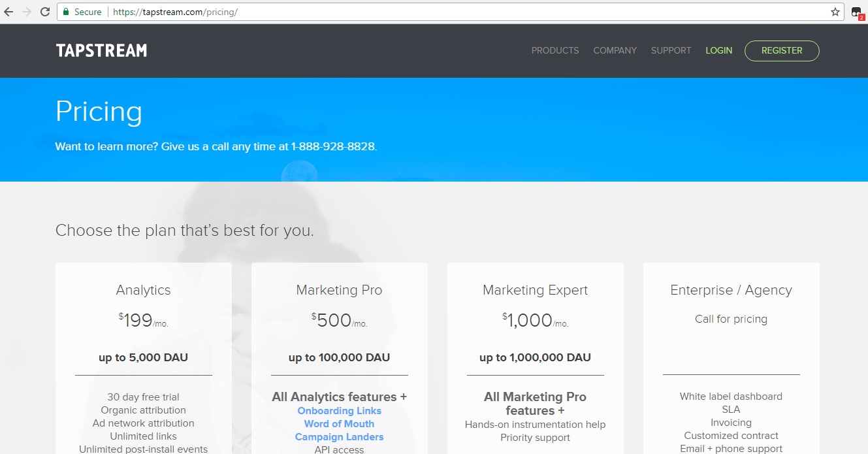
Task: Click 'SLA' text in Enterprise plan
Action: (731, 410)
